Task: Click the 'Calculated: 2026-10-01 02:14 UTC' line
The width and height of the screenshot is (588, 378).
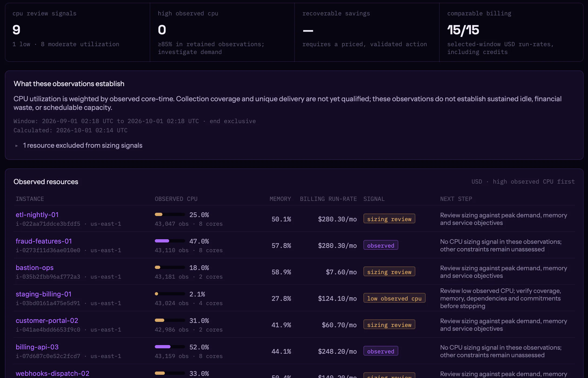Action: (x=71, y=130)
